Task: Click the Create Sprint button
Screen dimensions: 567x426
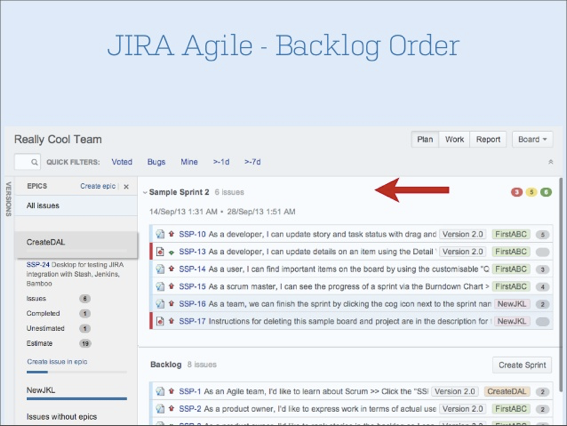Action: (x=522, y=365)
